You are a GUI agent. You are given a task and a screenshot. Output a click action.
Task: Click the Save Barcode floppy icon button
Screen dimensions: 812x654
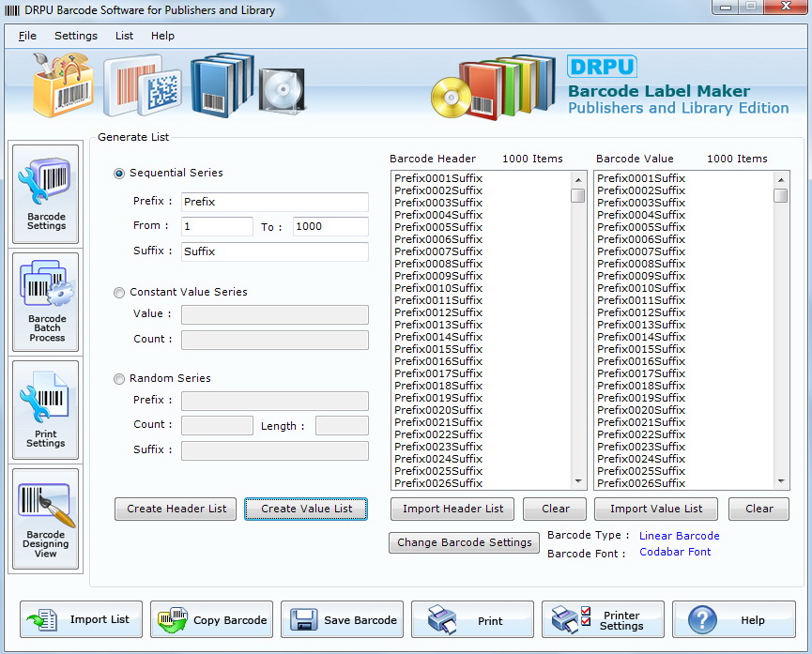[x=342, y=619]
